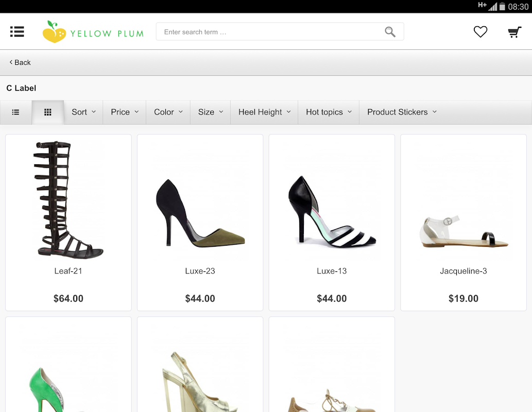Open the Luxe-13 striped pump image
532x412 pixels.
click(x=332, y=211)
